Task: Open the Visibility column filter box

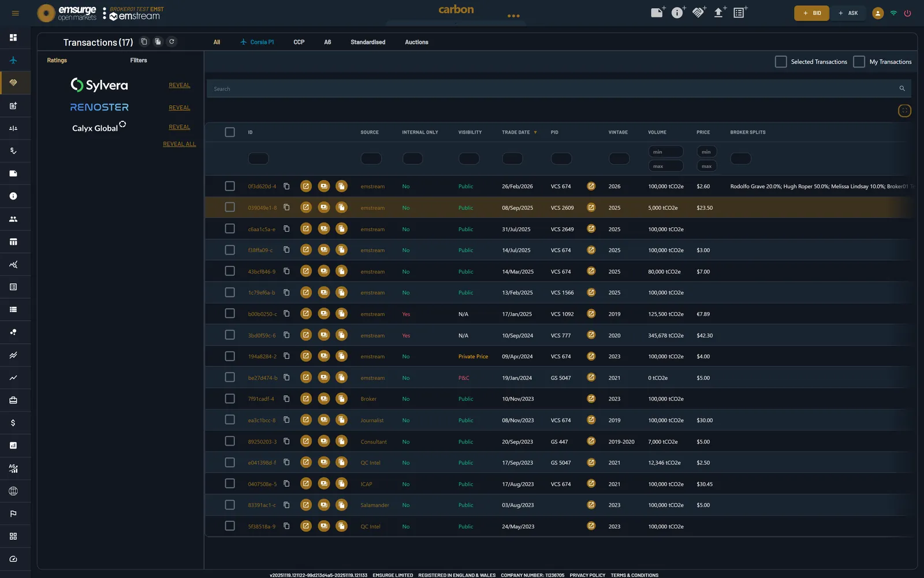Action: [x=469, y=158]
